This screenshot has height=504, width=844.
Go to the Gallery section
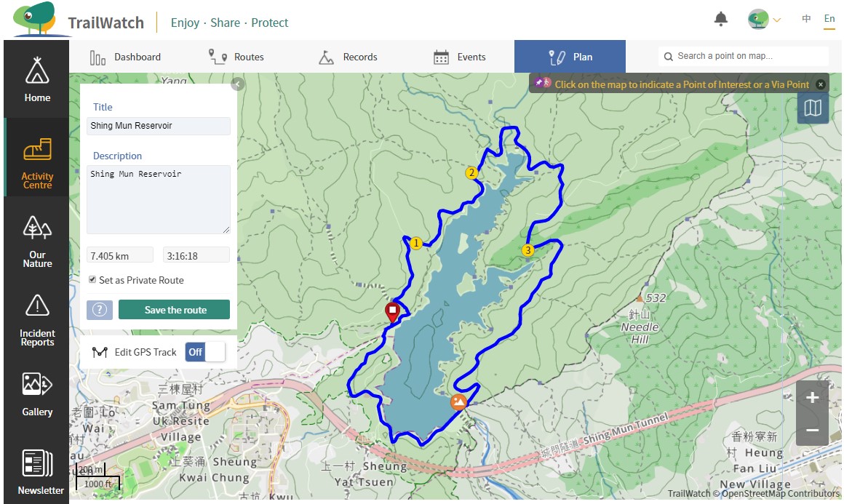37,393
